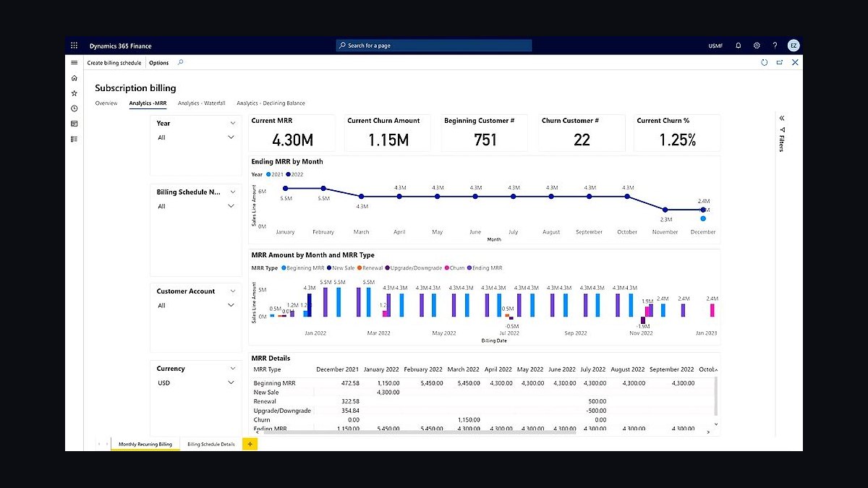Click the Search for a page field

coord(434,46)
